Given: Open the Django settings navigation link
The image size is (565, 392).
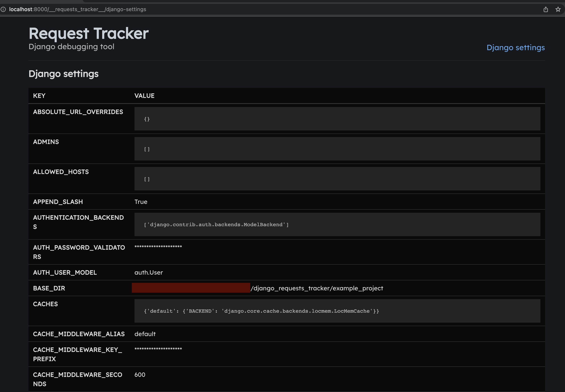Looking at the screenshot, I should [515, 47].
